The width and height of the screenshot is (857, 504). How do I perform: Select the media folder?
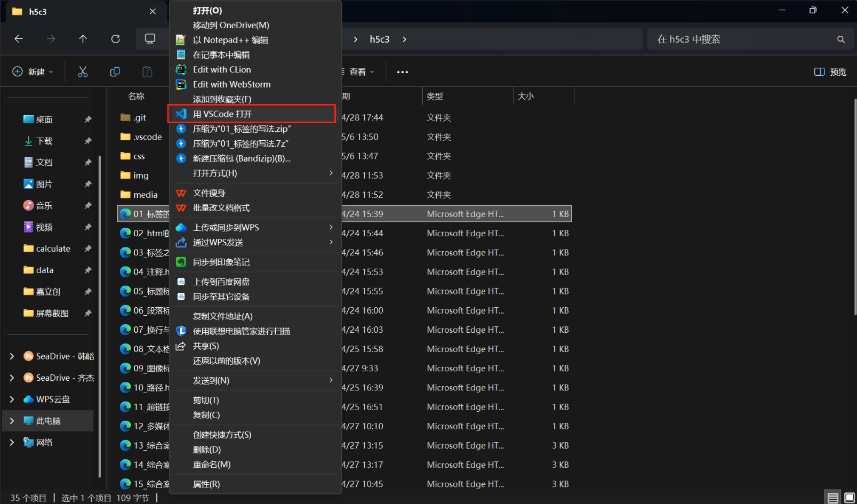(145, 195)
